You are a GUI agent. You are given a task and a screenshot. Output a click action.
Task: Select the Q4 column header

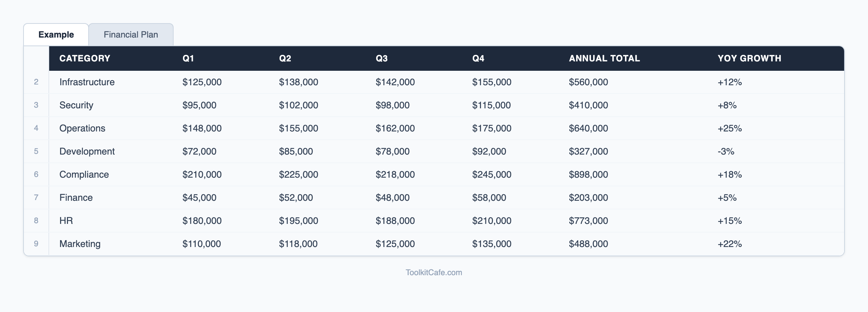tap(478, 58)
